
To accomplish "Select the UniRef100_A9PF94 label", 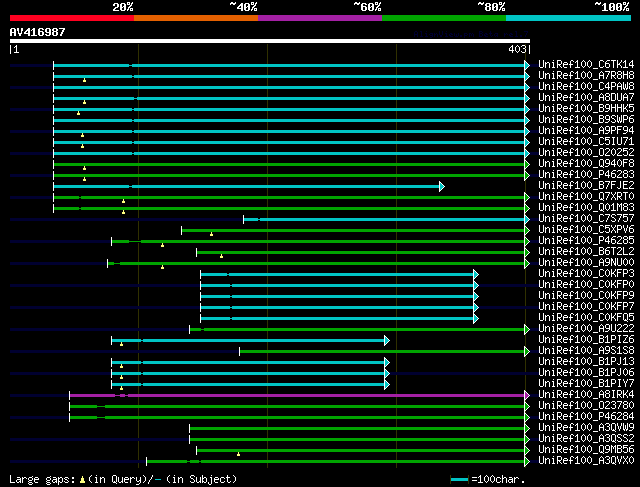I will pyautogui.click(x=586, y=131).
